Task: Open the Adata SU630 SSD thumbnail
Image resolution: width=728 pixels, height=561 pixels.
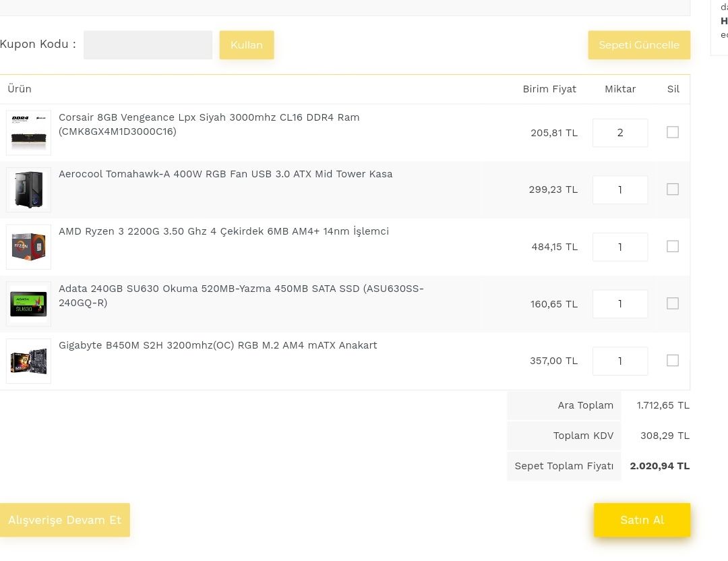Action: click(28, 303)
